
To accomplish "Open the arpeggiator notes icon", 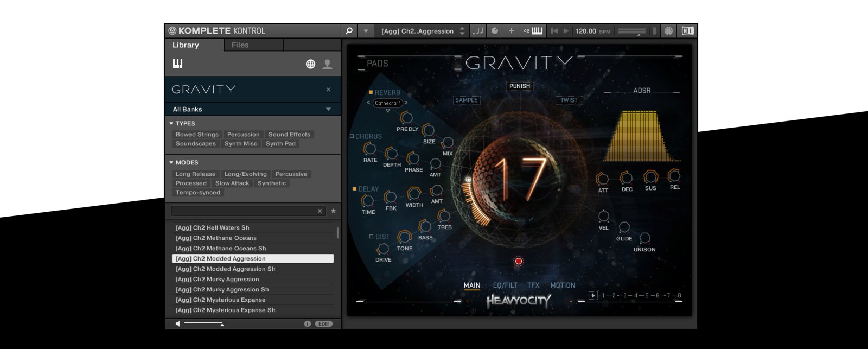I will 478,31.
